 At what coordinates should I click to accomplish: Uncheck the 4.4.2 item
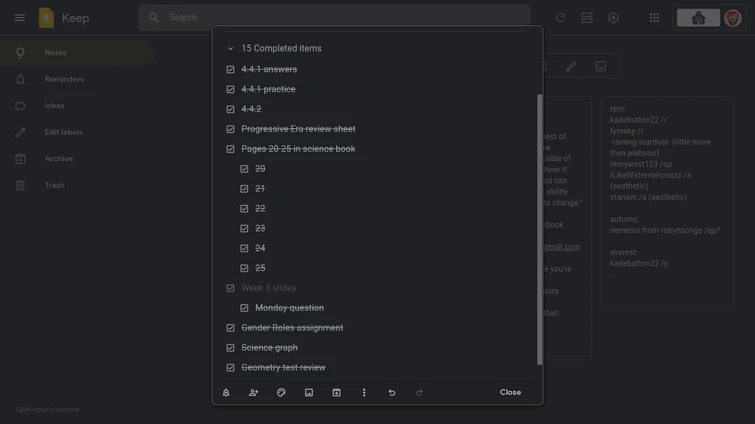pos(231,109)
